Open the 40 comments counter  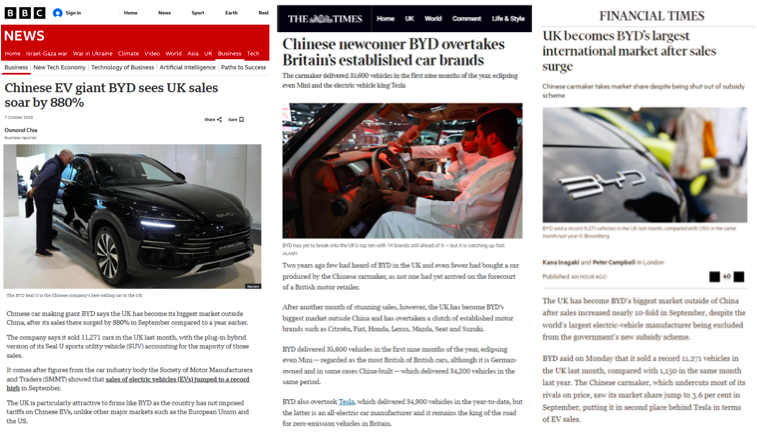[x=727, y=277]
